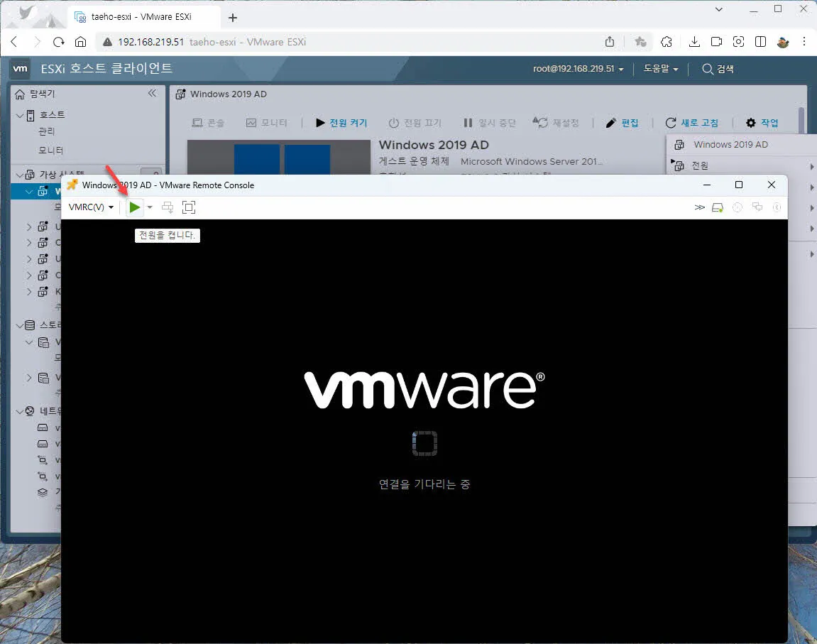Suspend the VM with 일시 중단
The height and width of the screenshot is (644, 817).
(489, 122)
